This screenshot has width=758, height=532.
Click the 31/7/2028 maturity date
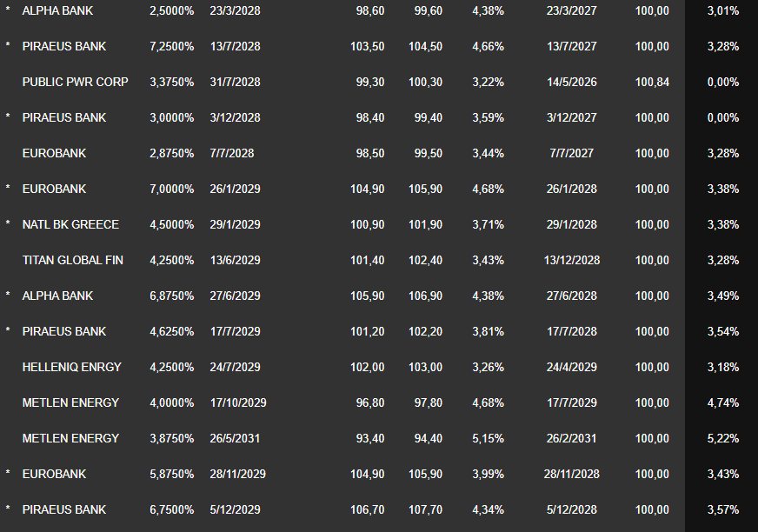point(235,83)
